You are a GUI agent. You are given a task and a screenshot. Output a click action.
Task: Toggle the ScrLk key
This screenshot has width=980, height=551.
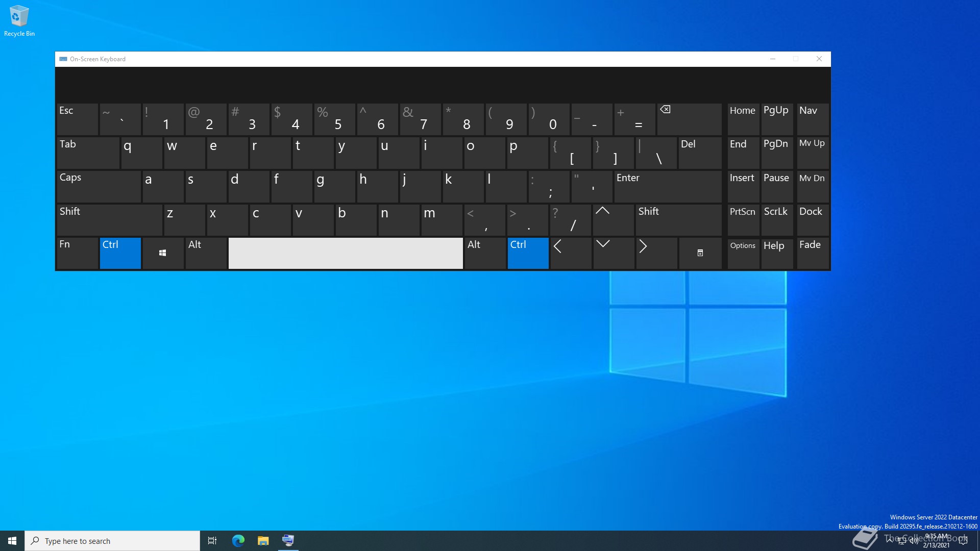click(776, 220)
